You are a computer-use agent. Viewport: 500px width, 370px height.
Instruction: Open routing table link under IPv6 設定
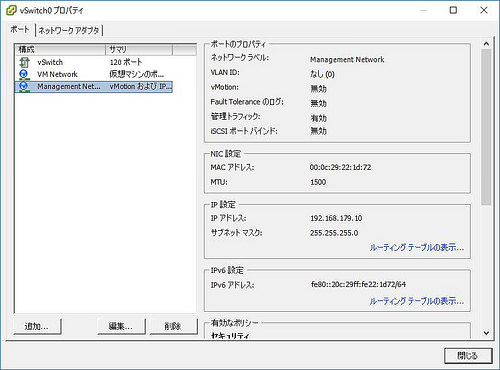pos(417,301)
